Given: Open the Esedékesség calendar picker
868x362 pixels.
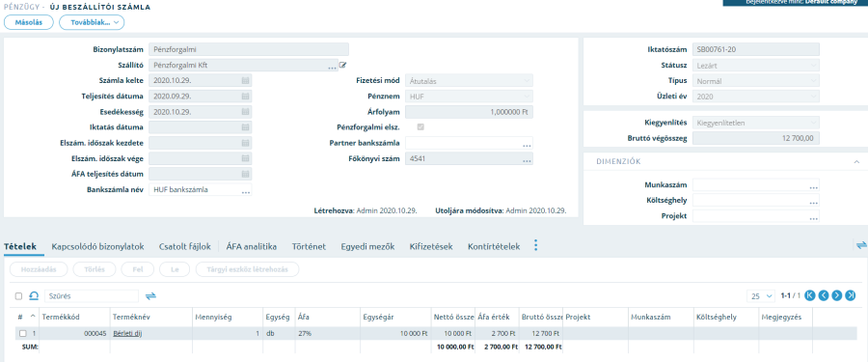Looking at the screenshot, I should pos(245,111).
